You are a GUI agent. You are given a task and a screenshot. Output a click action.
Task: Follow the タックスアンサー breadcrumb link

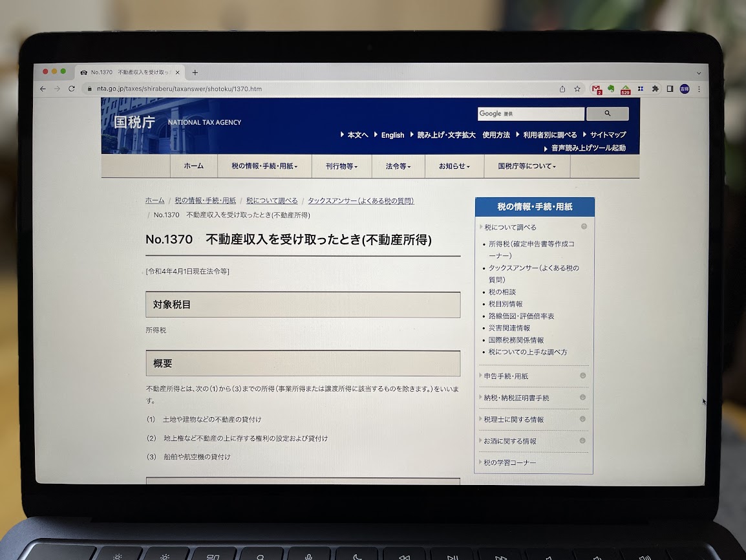click(x=360, y=201)
